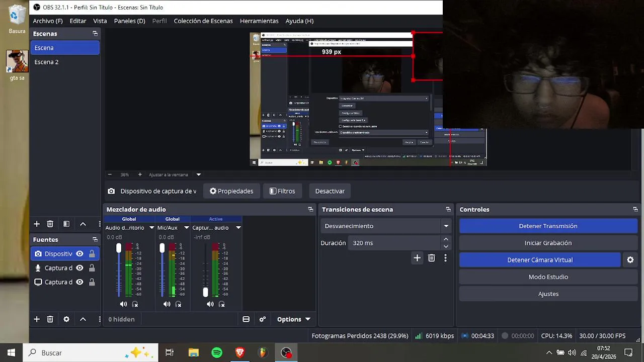
Task: Open the Editar menu
Action: point(78,21)
